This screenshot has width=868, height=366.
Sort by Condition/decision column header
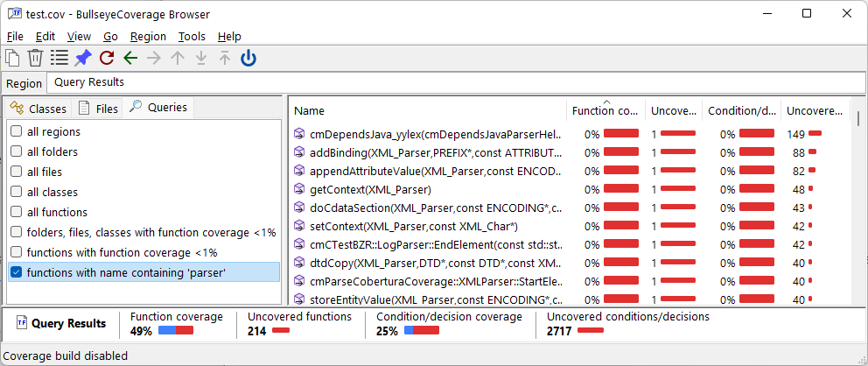741,110
